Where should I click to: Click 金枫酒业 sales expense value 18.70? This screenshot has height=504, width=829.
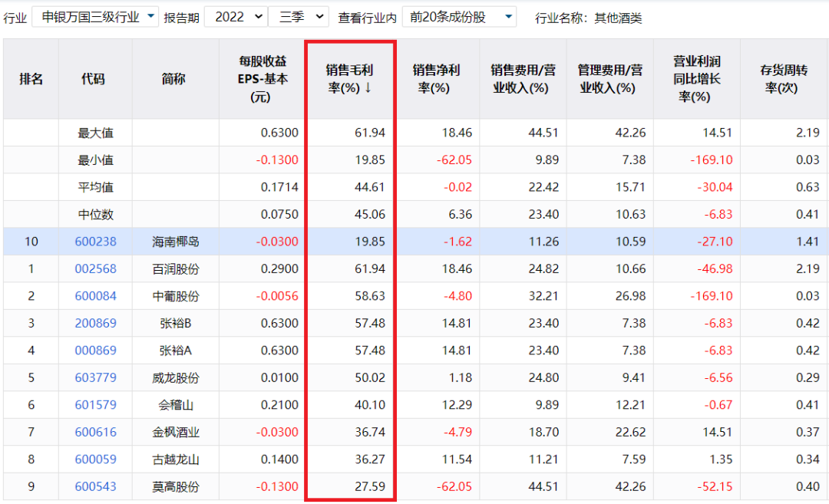point(543,432)
